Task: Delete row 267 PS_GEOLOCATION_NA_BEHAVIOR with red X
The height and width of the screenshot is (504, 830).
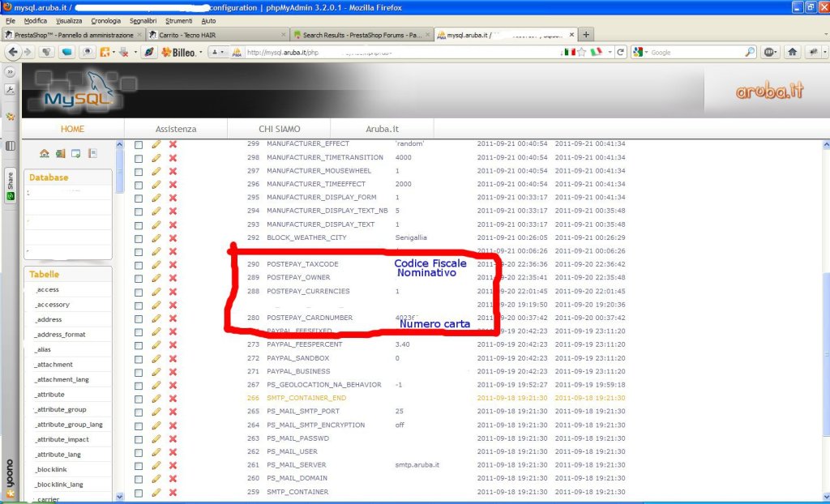Action: pyautogui.click(x=173, y=385)
